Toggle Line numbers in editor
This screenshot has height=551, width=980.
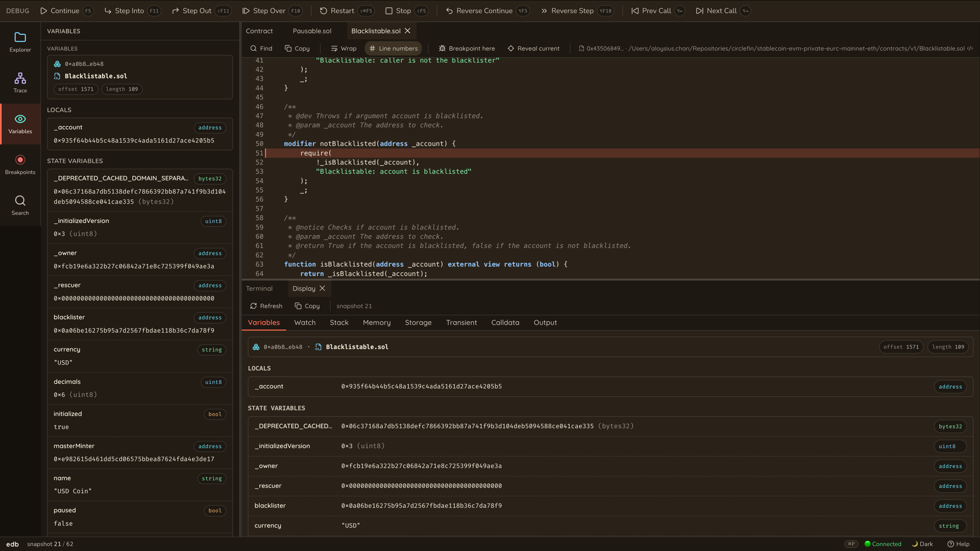pos(393,48)
